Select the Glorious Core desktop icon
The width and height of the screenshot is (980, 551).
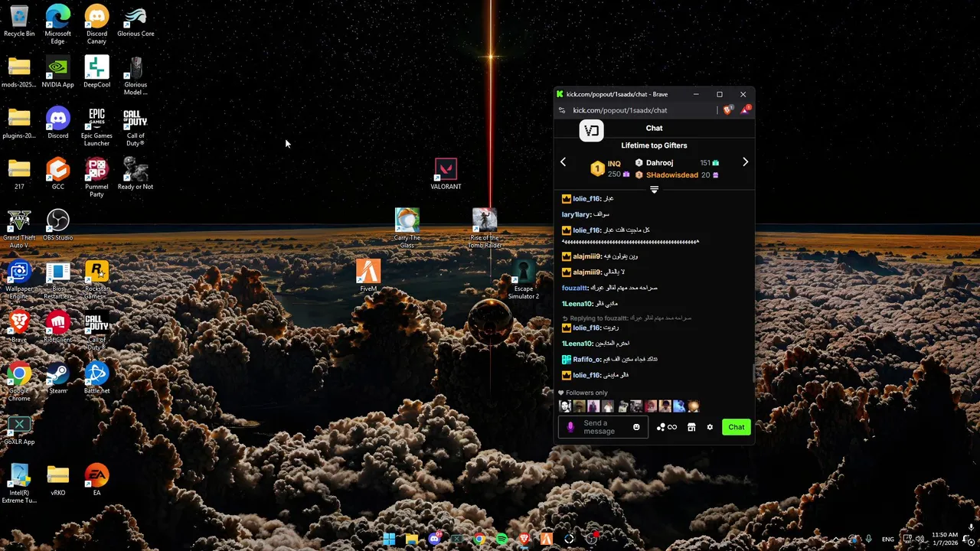point(136,21)
